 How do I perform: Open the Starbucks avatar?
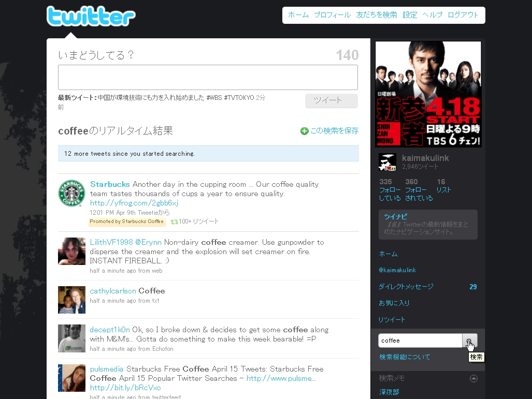71,193
